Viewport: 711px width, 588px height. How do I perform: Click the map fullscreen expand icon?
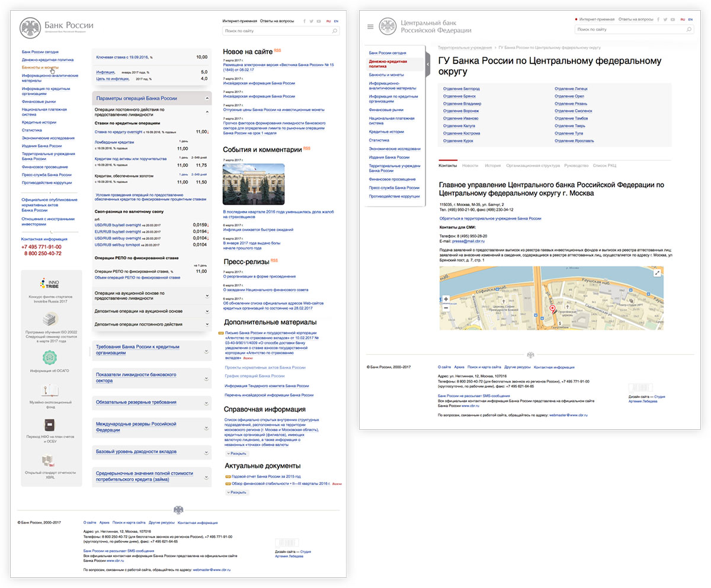pyautogui.click(x=657, y=273)
